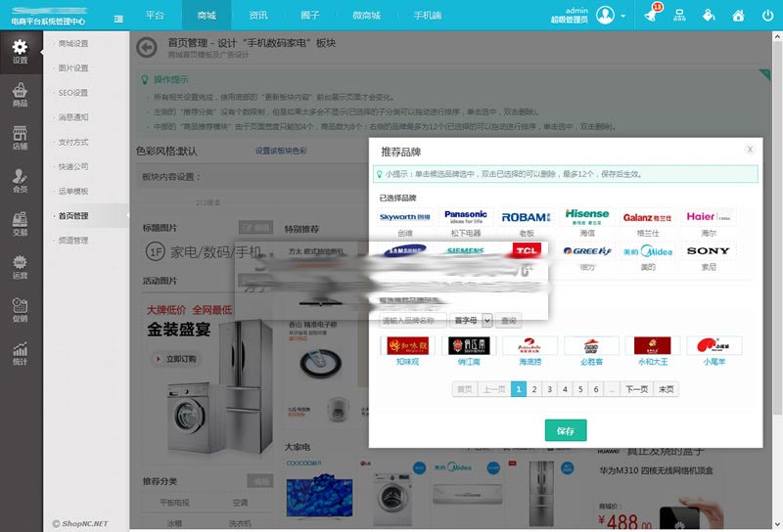This screenshot has width=783, height=532.
Task: Open the 交易 section in the sidebar
Action: click(20, 224)
